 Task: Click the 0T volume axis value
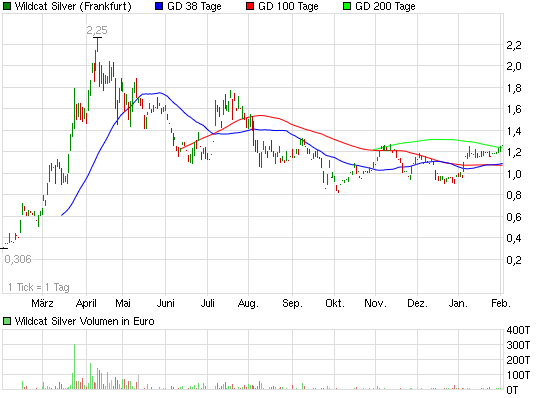512,390
